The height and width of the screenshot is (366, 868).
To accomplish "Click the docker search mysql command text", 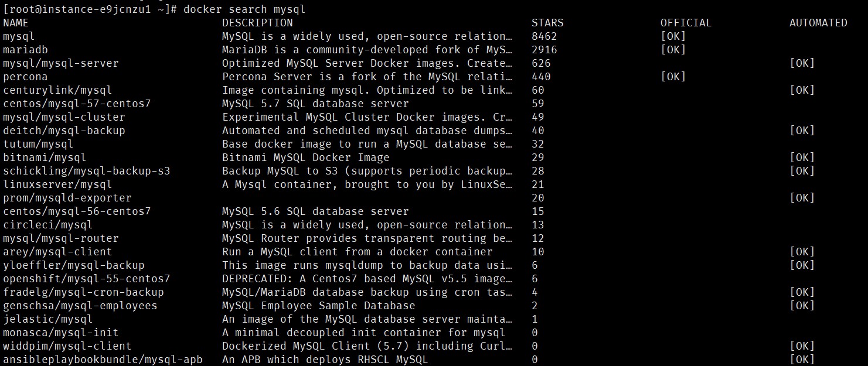I will coord(244,9).
